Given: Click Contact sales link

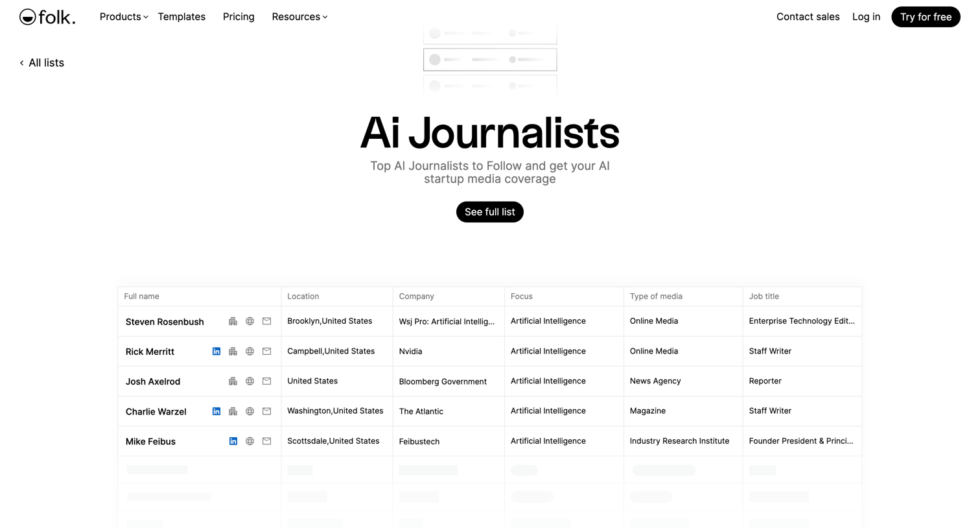Looking at the screenshot, I should pyautogui.click(x=808, y=17).
